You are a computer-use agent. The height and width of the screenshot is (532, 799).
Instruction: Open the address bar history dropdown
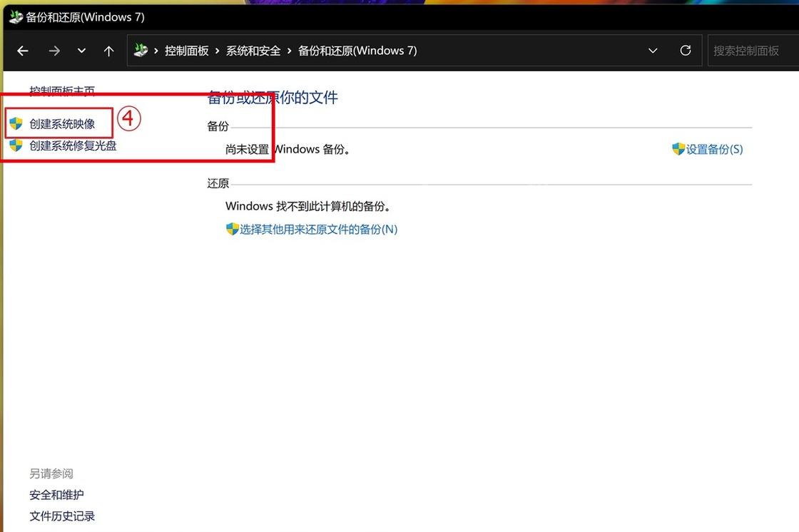(x=653, y=51)
